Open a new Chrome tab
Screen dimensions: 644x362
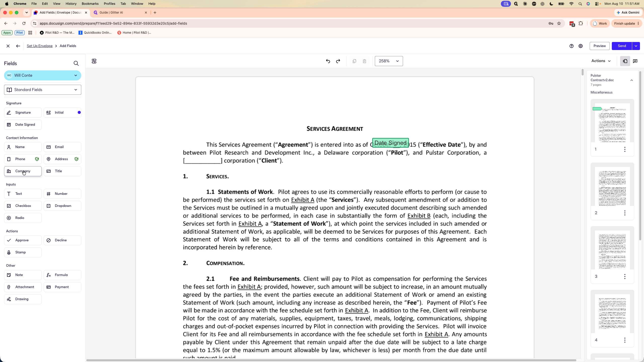click(155, 13)
